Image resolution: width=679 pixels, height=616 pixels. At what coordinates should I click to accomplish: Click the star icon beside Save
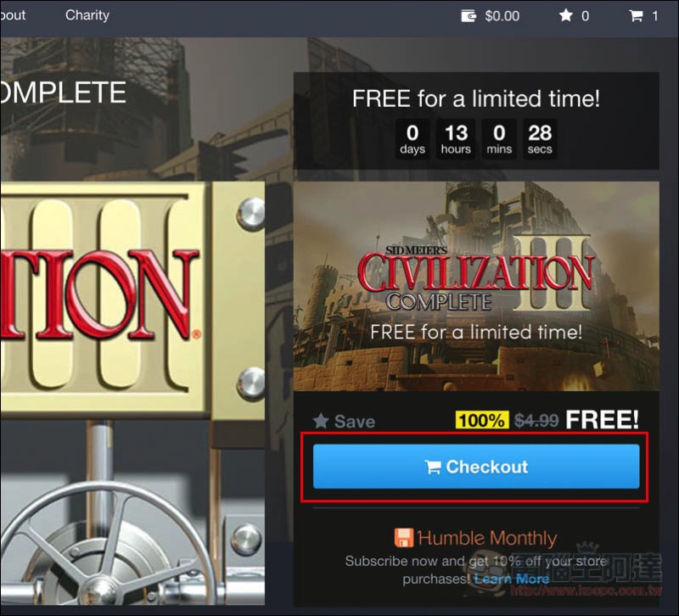[x=321, y=421]
